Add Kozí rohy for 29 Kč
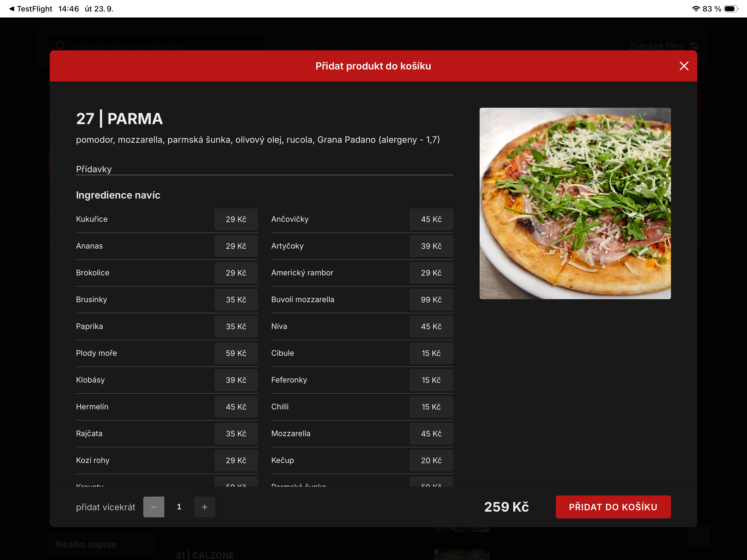The image size is (747, 560). [x=236, y=460]
